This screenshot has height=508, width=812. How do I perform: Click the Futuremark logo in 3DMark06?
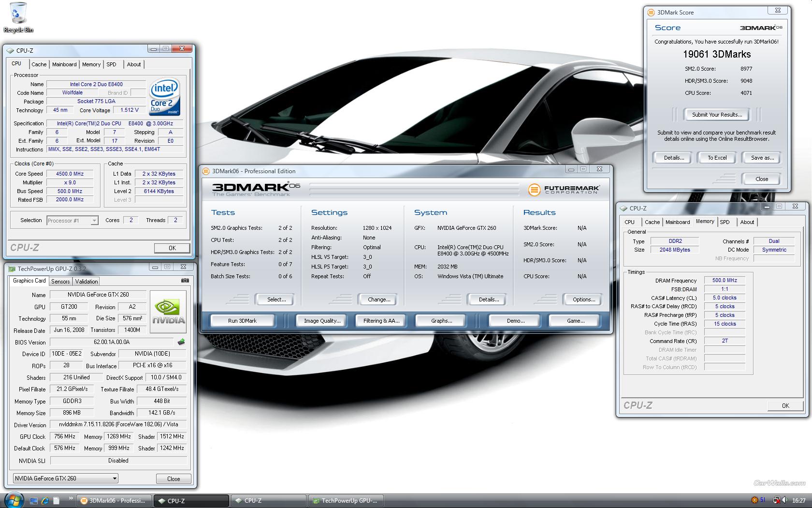[x=564, y=190]
